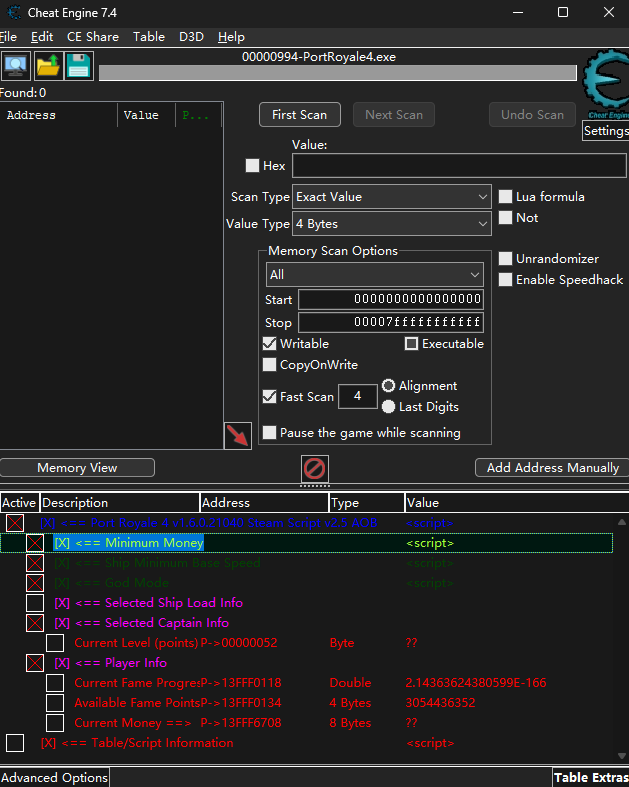The image size is (629, 787).
Task: Open the Settings button
Action: tap(606, 131)
